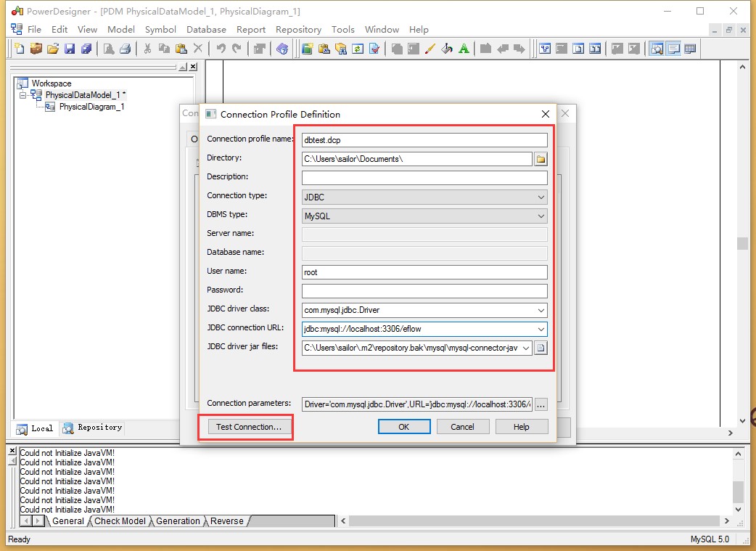
Task: Open the Repository menu
Action: click(x=298, y=30)
